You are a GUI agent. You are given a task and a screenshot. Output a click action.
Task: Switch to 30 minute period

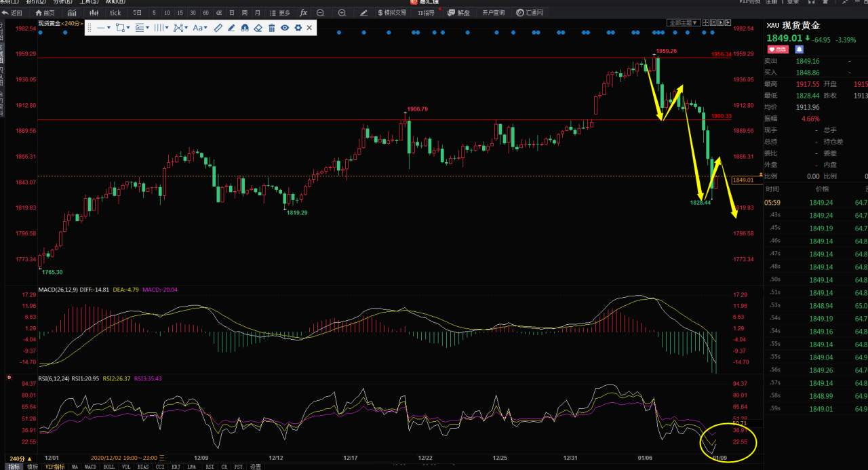tap(193, 13)
